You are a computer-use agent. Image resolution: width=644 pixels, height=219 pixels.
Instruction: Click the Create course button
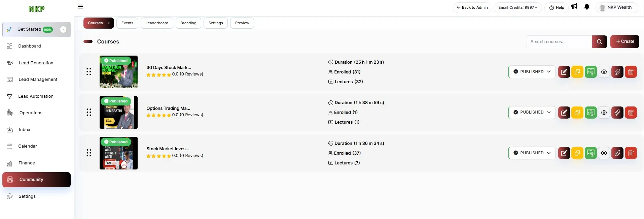point(624,41)
